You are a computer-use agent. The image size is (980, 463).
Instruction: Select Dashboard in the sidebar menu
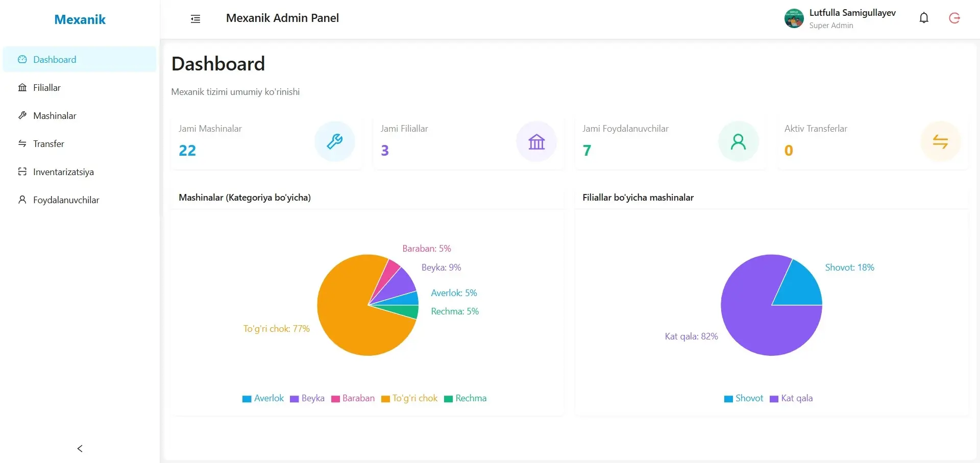55,59
